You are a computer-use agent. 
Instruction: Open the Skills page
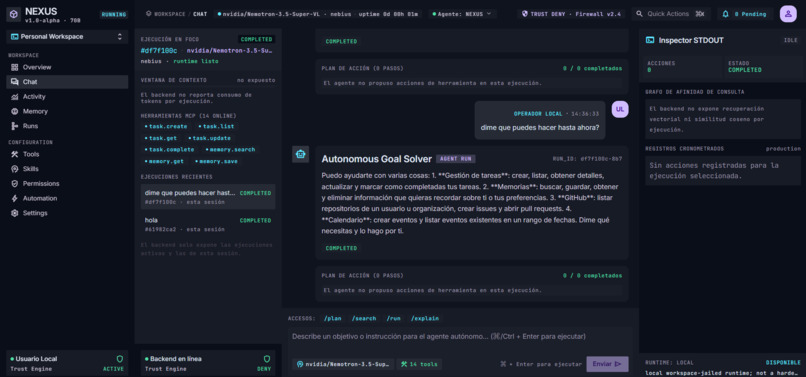pyautogui.click(x=67, y=169)
